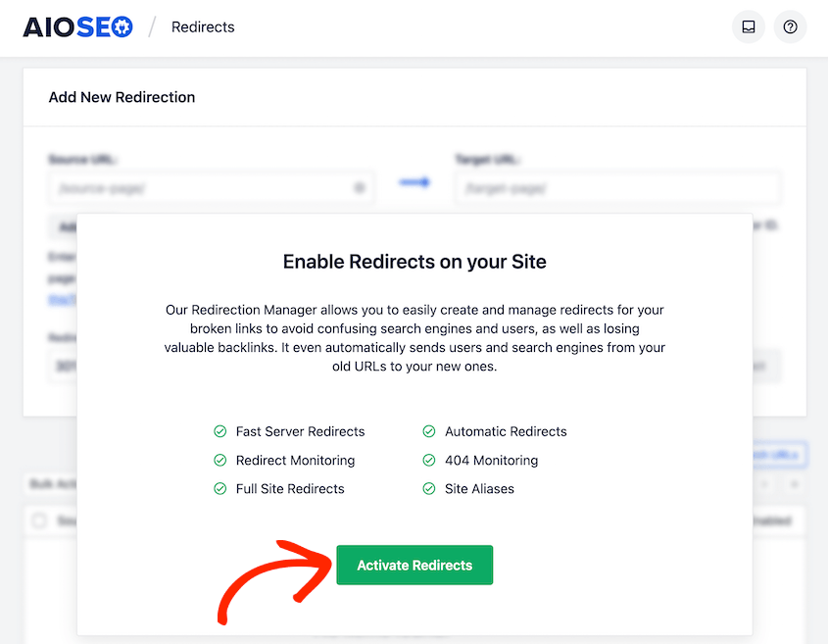Image resolution: width=828 pixels, height=644 pixels.
Task: Click the checkmark beside Automatic Redirects
Action: 428,431
